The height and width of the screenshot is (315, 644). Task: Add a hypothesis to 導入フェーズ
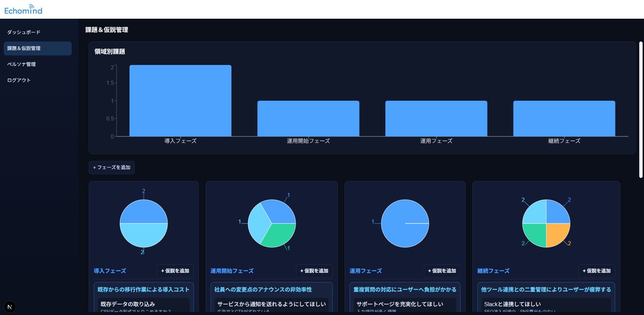(x=175, y=271)
